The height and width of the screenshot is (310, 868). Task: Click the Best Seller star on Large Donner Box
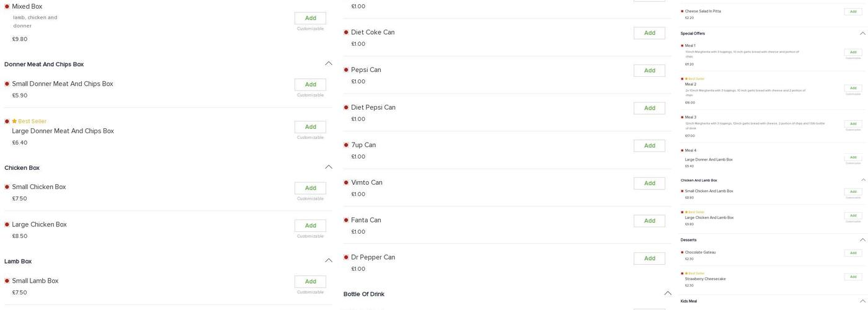click(x=14, y=122)
